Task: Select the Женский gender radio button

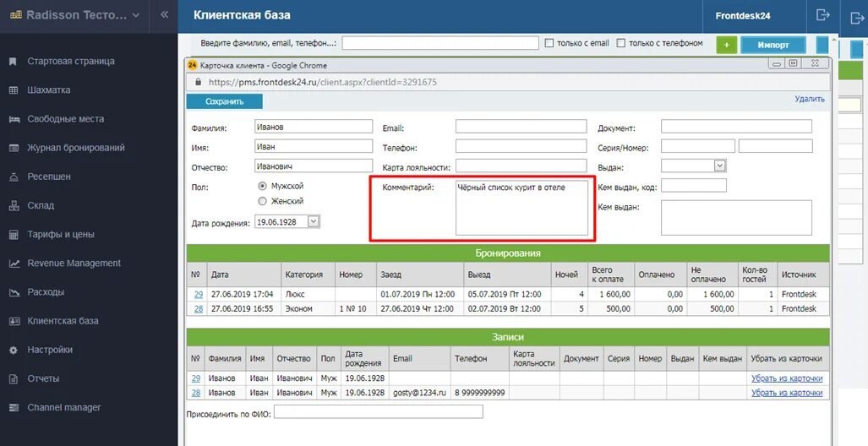Action: [262, 201]
